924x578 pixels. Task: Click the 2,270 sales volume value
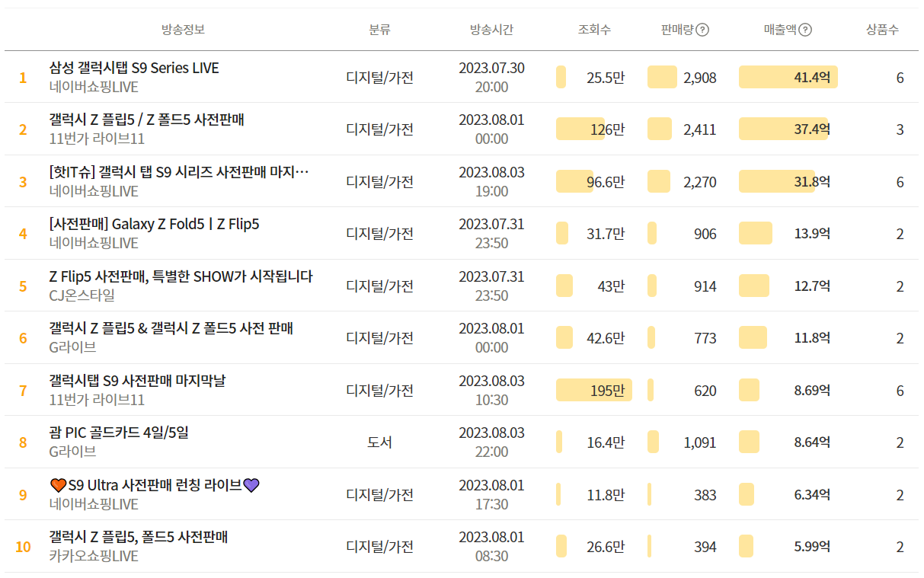coord(700,181)
